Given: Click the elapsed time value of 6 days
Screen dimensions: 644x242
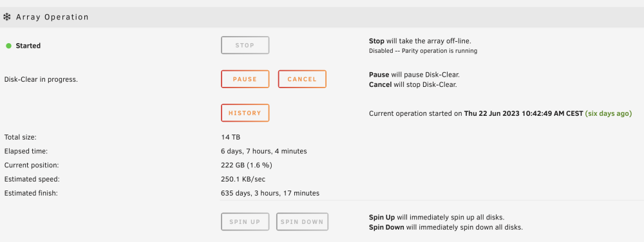Looking at the screenshot, I should (x=263, y=151).
